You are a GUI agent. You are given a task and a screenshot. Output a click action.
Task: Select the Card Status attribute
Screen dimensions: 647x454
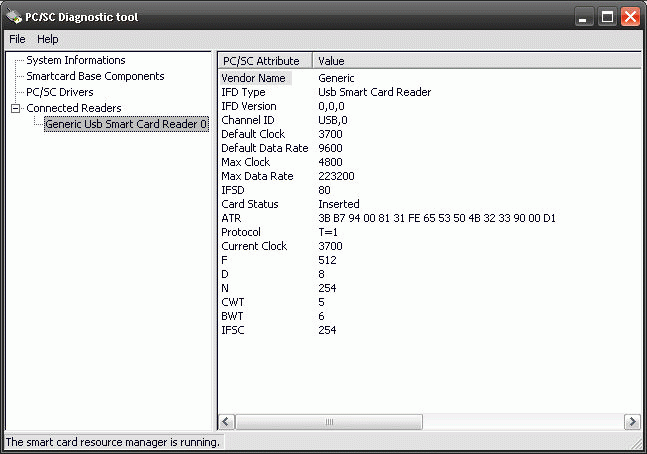click(x=250, y=204)
